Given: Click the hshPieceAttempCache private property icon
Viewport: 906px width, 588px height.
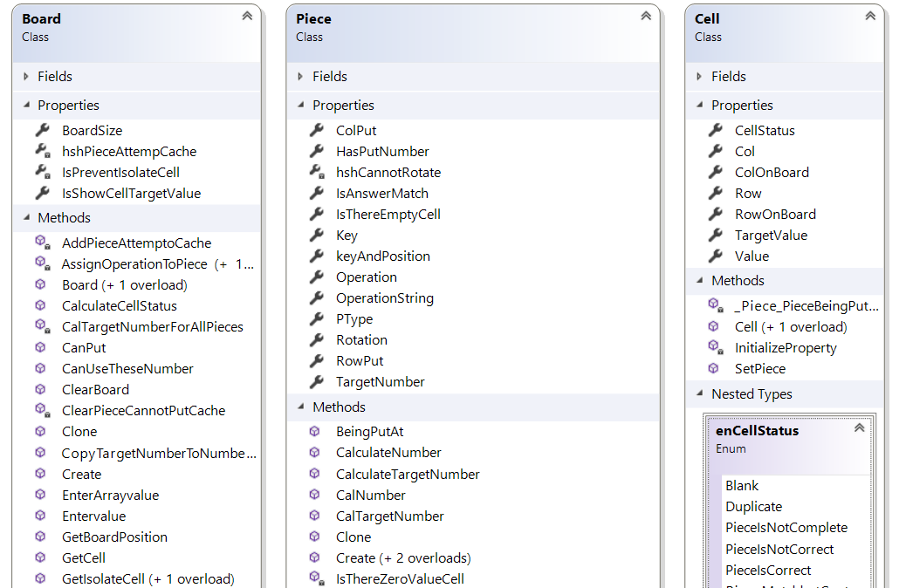Looking at the screenshot, I should click(42, 151).
